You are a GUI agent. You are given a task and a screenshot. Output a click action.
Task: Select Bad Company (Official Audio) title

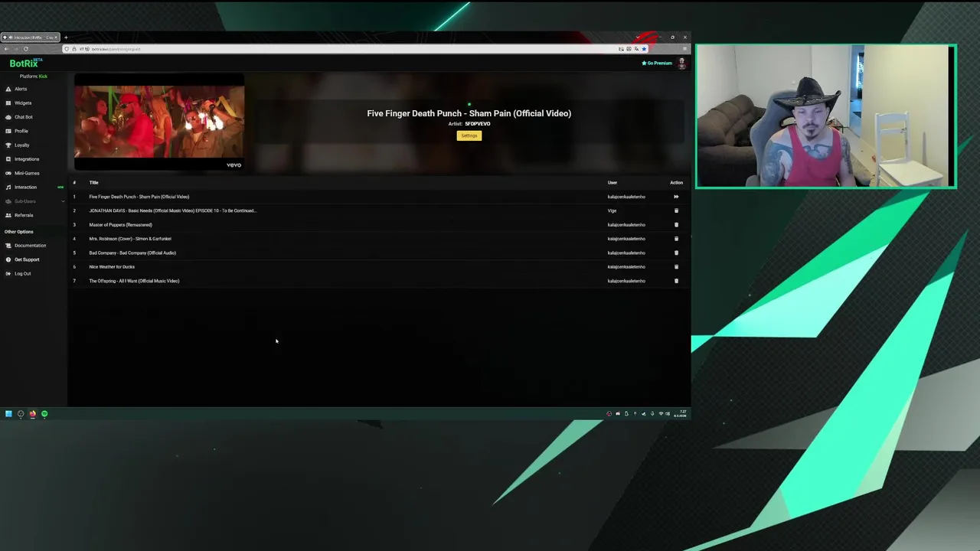coord(132,253)
